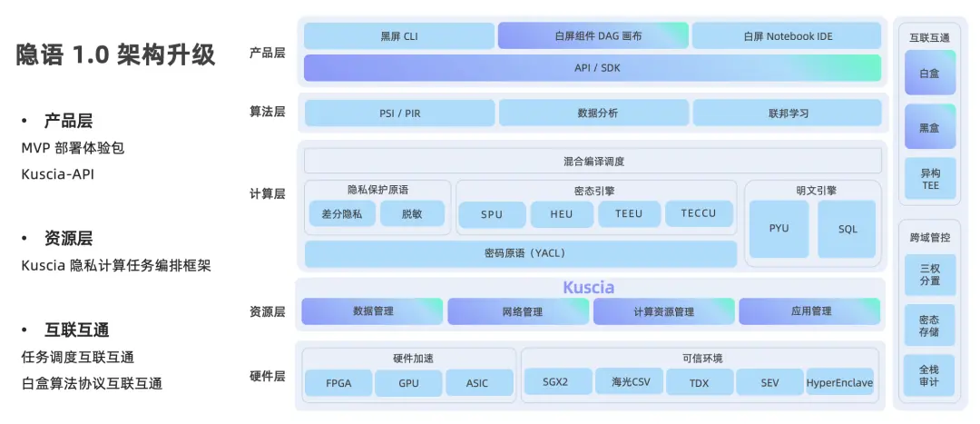Select the PSI / PIR box
The image size is (980, 424).
[x=399, y=113]
